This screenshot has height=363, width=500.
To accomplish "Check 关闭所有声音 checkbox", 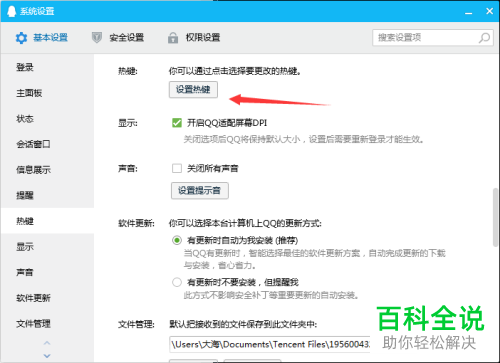I will [177, 168].
